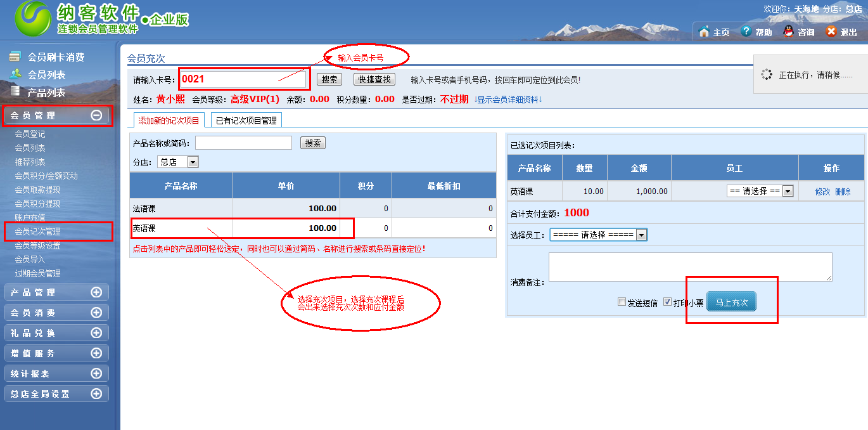Switch to the 已有记次项目管理 tab
Screen dimensions: 868x430
[246, 121]
